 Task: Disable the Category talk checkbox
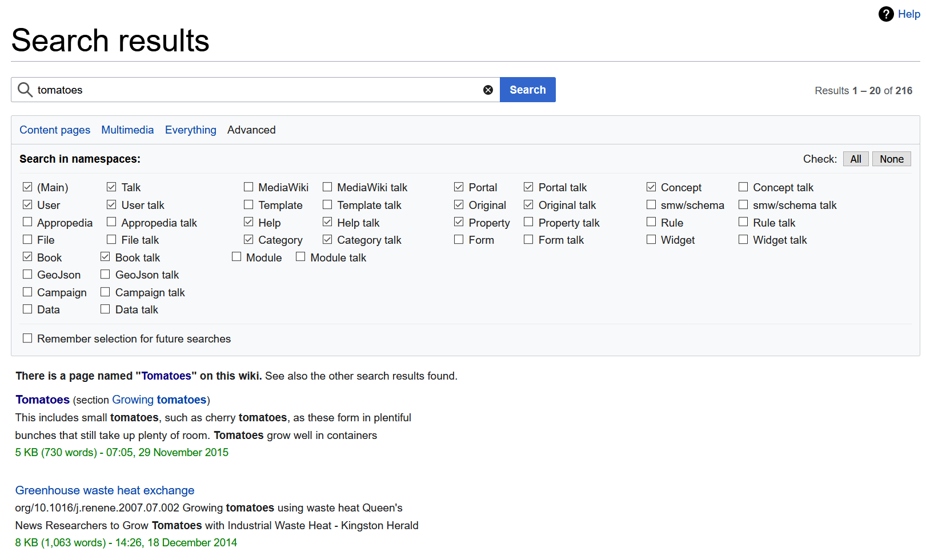(x=327, y=240)
